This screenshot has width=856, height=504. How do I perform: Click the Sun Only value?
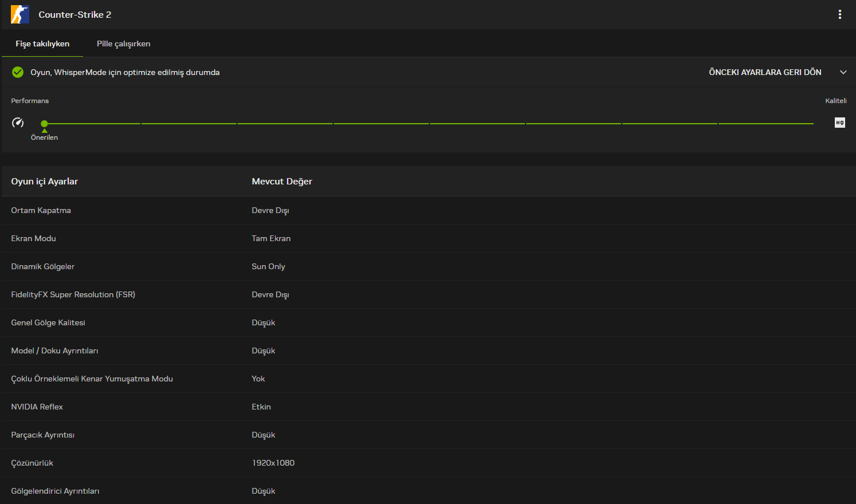[268, 266]
